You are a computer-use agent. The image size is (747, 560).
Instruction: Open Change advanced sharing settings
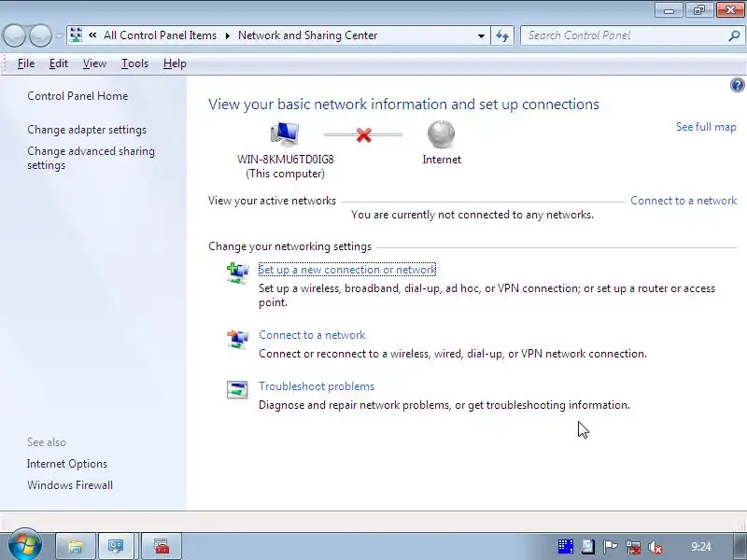pos(91,158)
